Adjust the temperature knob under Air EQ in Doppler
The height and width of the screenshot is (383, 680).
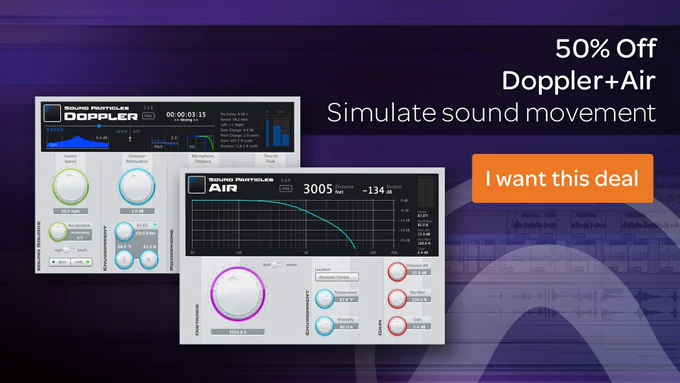click(124, 259)
